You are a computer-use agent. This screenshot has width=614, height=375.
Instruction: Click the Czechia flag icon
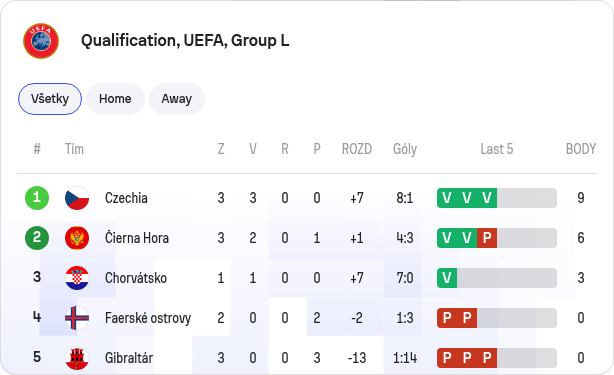coord(77,198)
